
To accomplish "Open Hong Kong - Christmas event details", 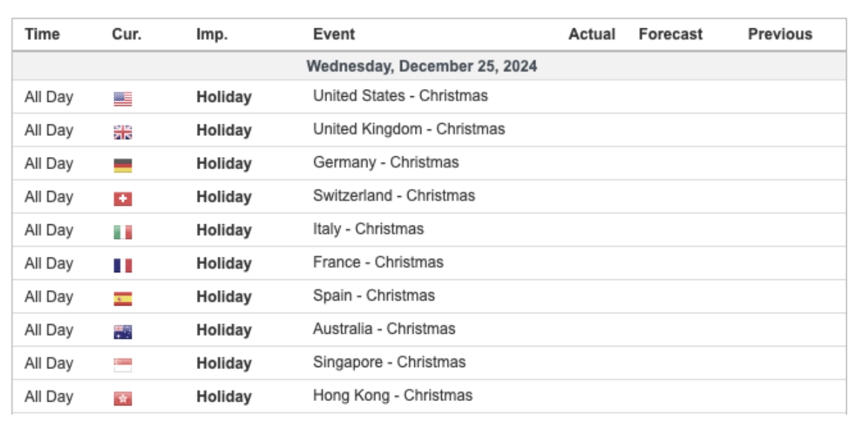I will [392, 395].
